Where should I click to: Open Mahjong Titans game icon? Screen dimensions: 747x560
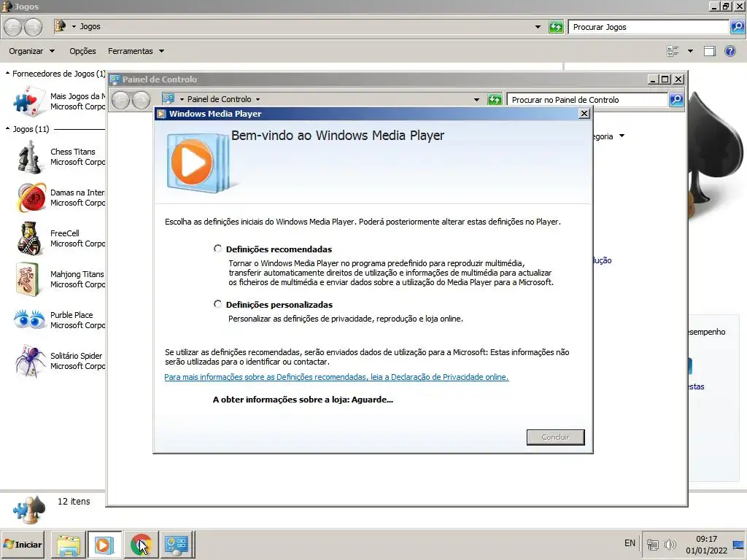[28, 279]
